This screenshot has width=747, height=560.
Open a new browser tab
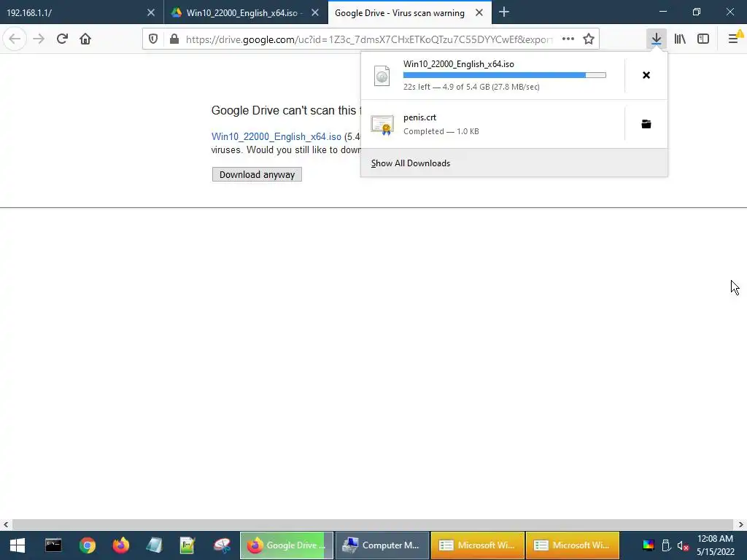tap(504, 12)
